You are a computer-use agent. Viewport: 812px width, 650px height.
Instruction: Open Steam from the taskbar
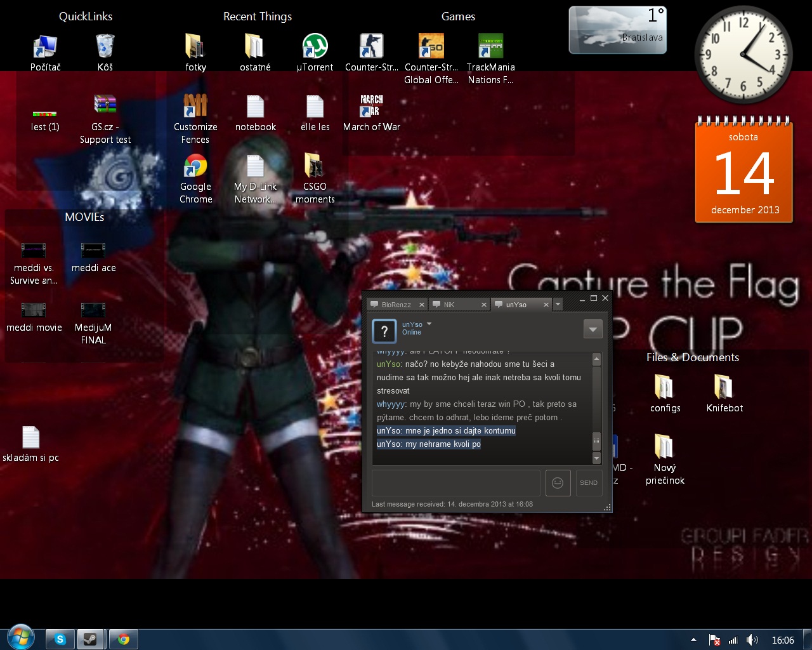click(90, 639)
